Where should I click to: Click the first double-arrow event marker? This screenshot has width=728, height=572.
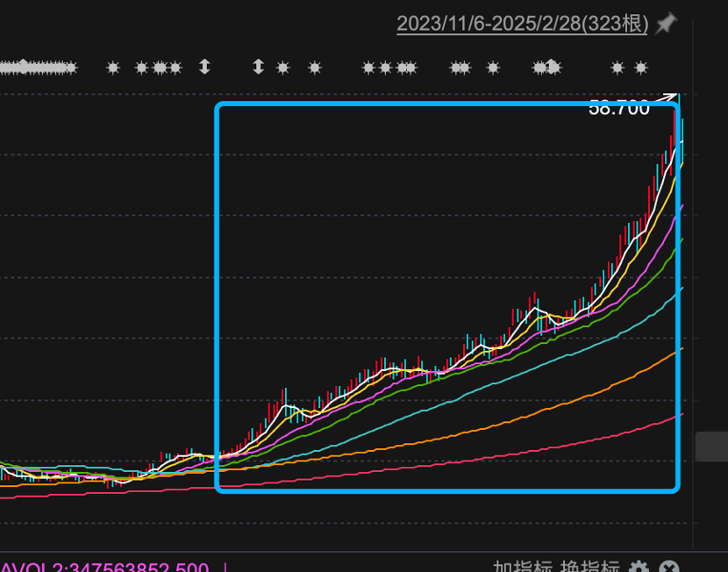pos(204,67)
